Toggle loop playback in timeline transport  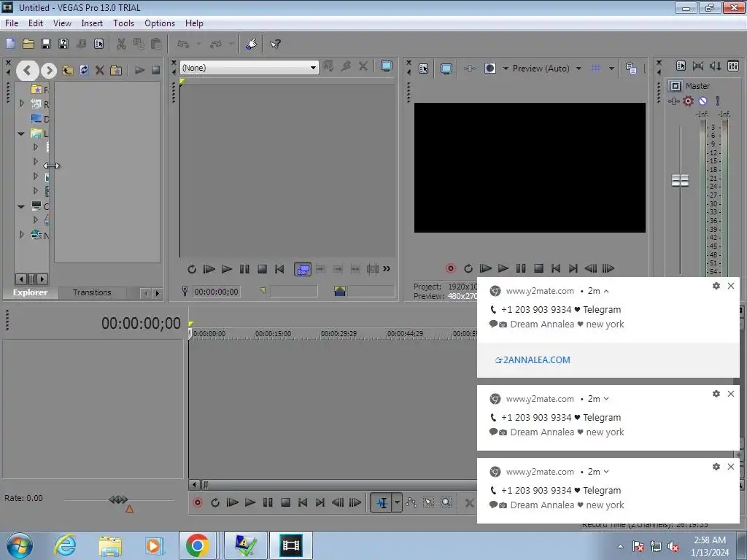point(215,502)
